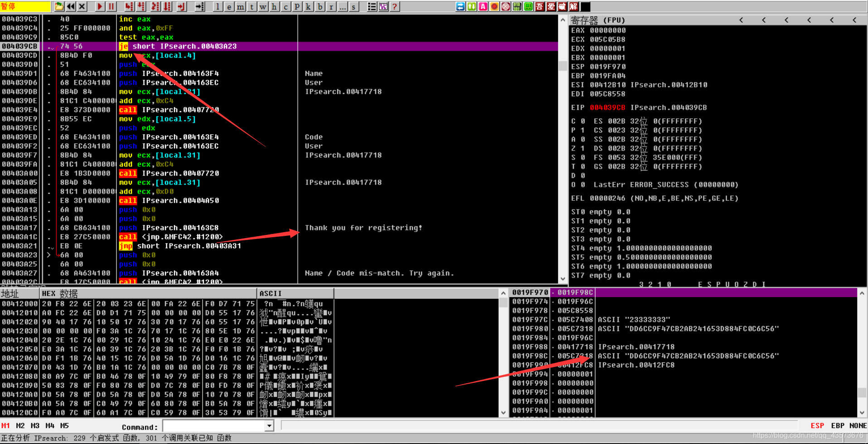Click the 地址 column header in dump
Image resolution: width=868 pixels, height=444 pixels.
(20, 293)
